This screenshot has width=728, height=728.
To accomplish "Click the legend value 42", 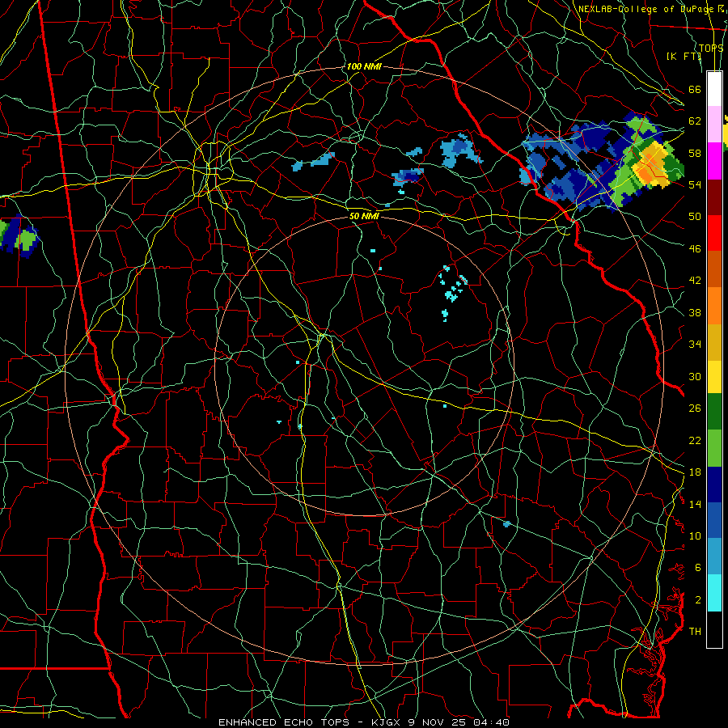I will 695,281.
